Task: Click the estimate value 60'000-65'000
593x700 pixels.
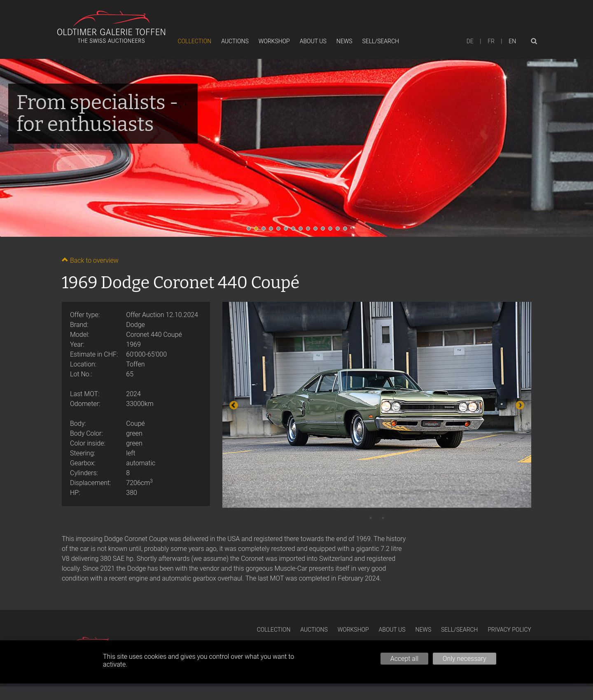Action: tap(146, 354)
